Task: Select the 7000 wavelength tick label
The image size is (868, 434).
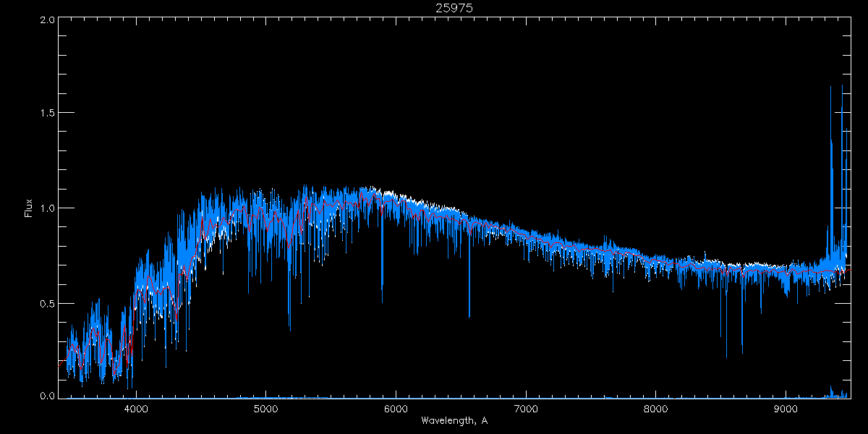Action: [x=526, y=408]
